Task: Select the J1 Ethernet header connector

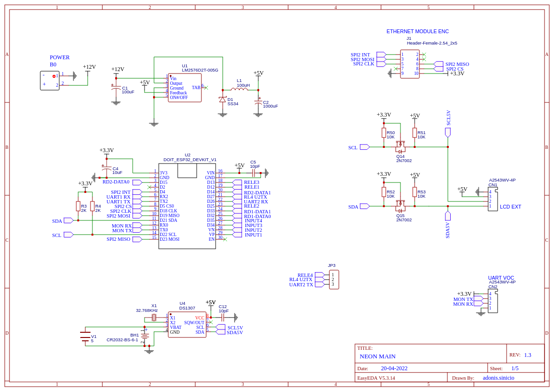Action: tap(410, 64)
